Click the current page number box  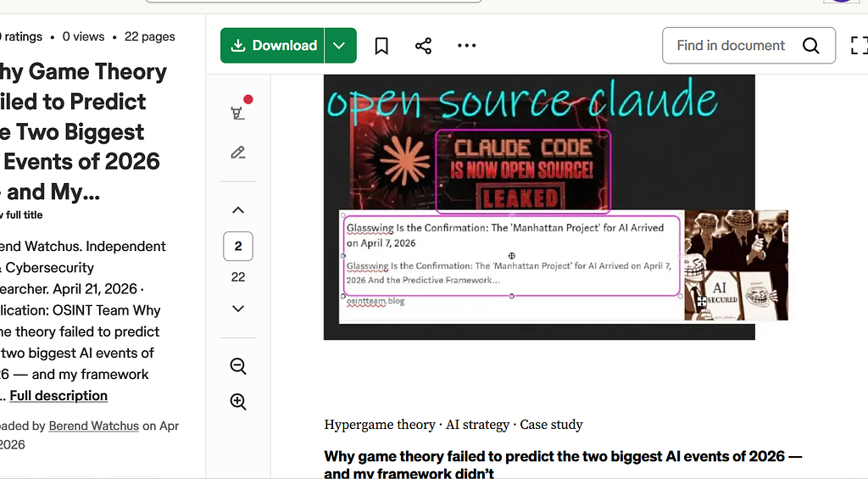pyautogui.click(x=238, y=246)
